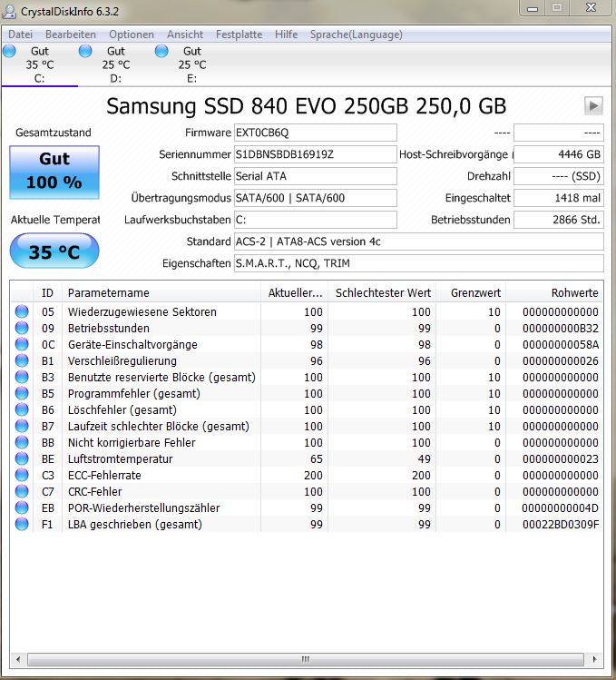Click the CrystalDiskInfo title bar app icon
The width and height of the screenshot is (616, 680).
pos(9,12)
